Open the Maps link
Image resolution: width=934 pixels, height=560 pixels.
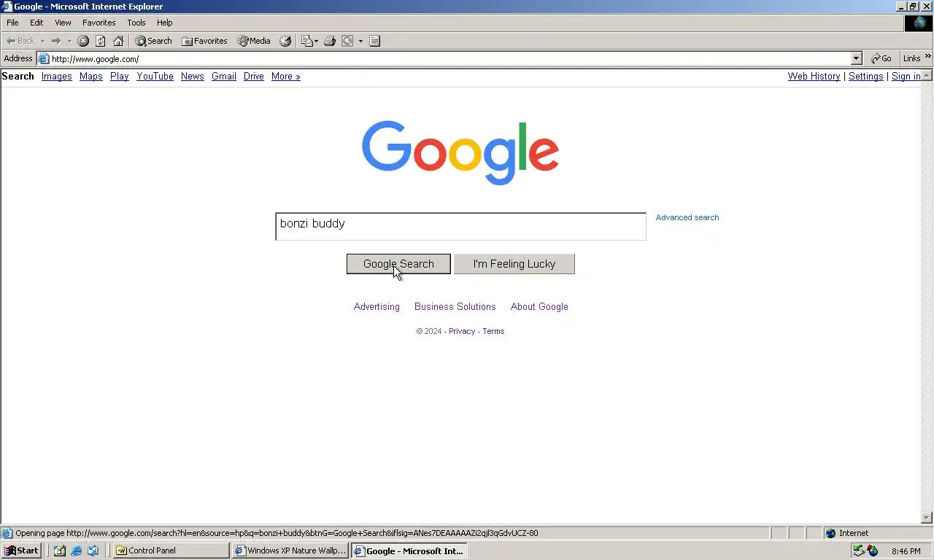tap(91, 76)
